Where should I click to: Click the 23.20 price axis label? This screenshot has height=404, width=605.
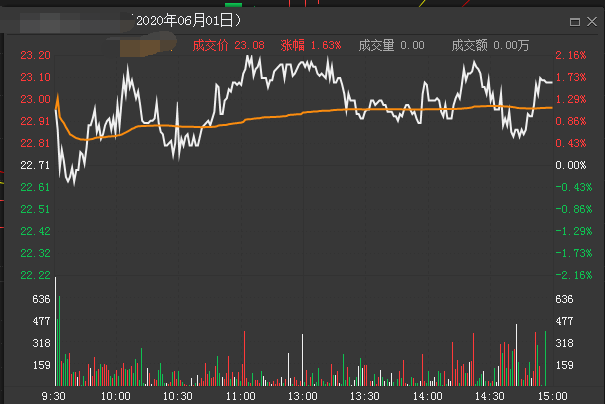(x=36, y=55)
